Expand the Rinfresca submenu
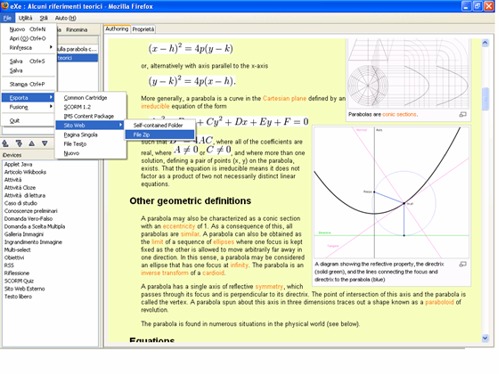 pos(28,48)
